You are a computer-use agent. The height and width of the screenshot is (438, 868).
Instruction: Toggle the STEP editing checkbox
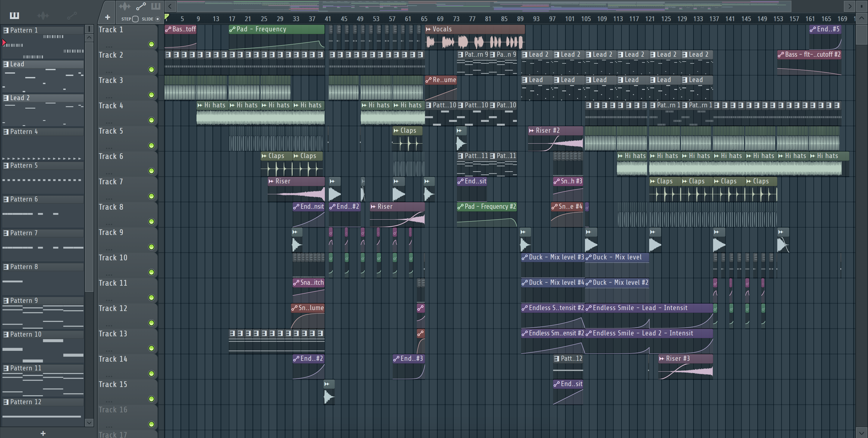135,19
